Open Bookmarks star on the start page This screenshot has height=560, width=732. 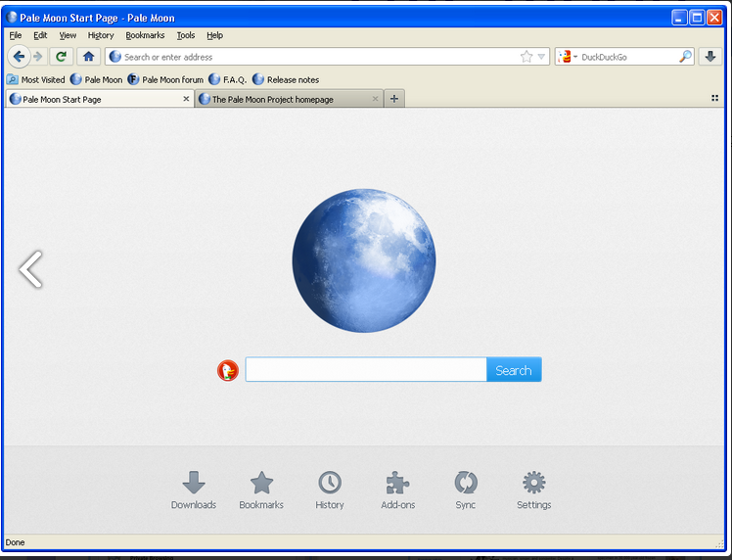coord(261,490)
